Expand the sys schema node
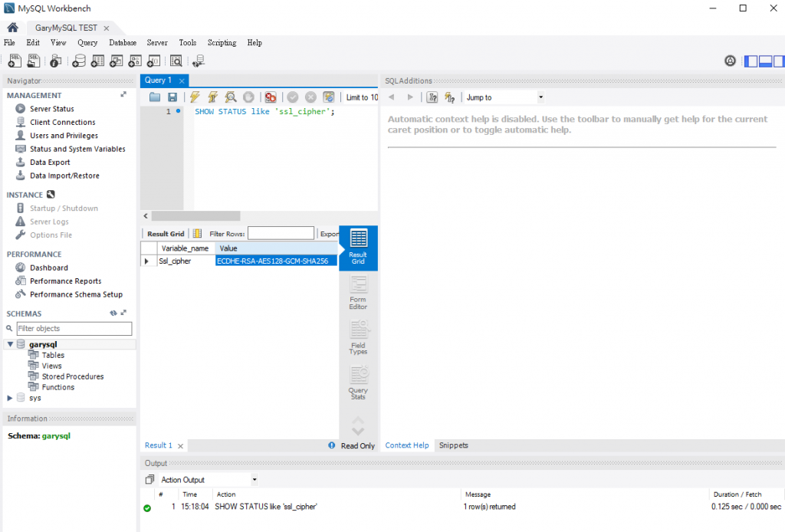The image size is (785, 532). point(9,398)
